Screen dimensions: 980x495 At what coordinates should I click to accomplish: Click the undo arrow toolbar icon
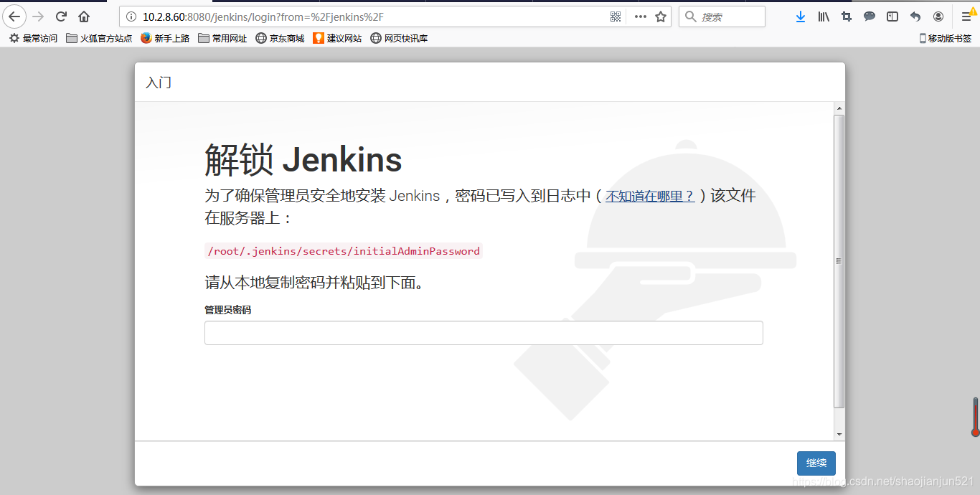tap(915, 16)
